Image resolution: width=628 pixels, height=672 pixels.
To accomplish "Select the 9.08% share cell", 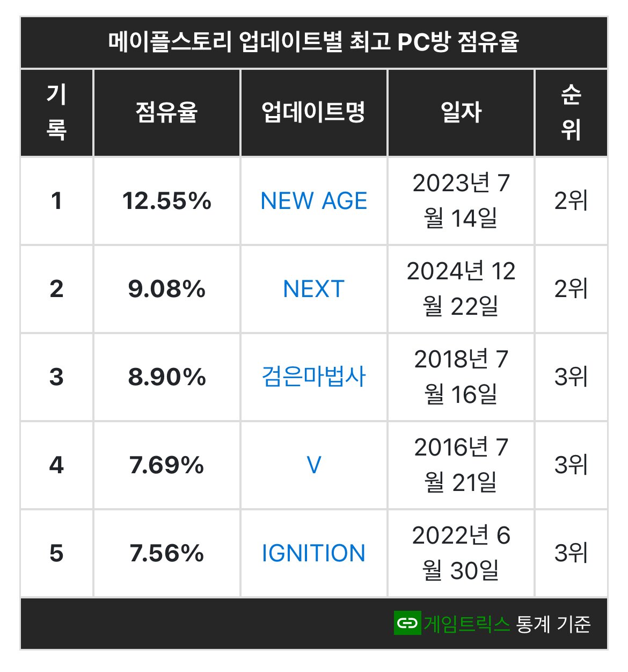I will click(x=167, y=289).
